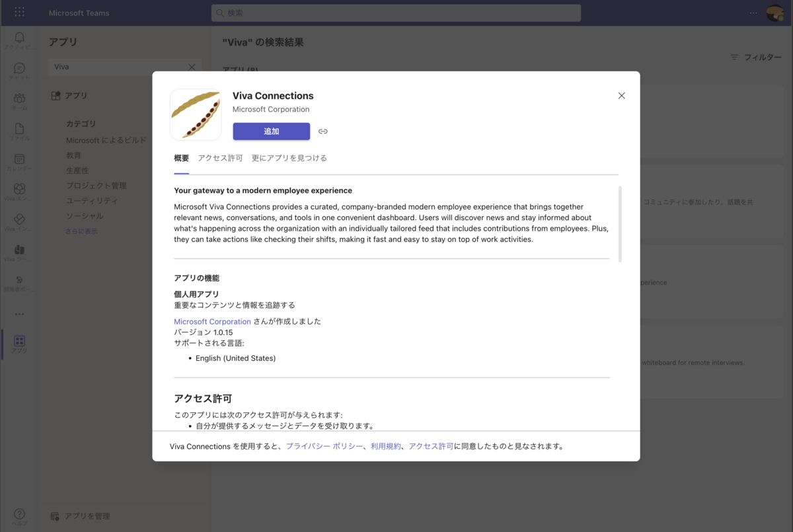Click the Viva Connections app logo
Viewport: 793px width, 532px height.
[x=196, y=114]
